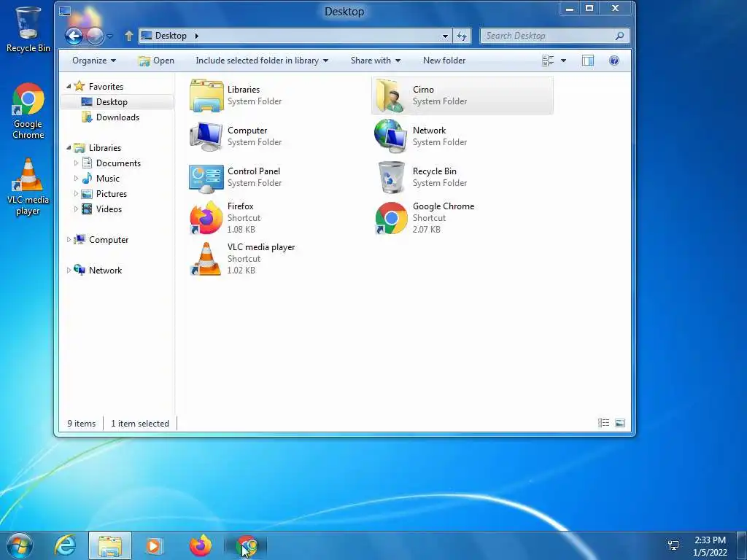
Task: Open Internet Explorer from the taskbar
Action: pos(65,545)
